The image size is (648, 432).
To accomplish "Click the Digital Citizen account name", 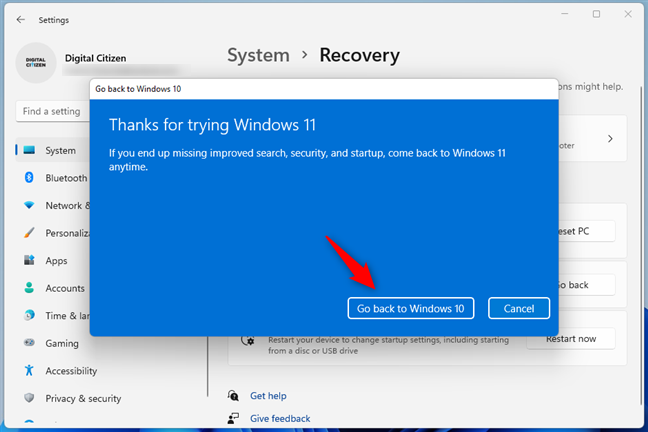I will (x=95, y=58).
